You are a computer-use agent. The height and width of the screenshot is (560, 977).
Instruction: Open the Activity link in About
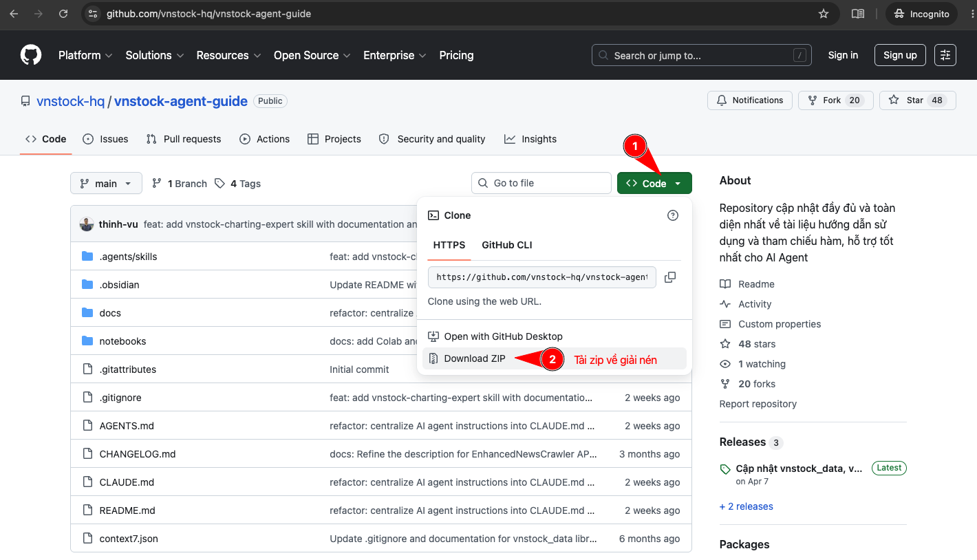coord(746,304)
